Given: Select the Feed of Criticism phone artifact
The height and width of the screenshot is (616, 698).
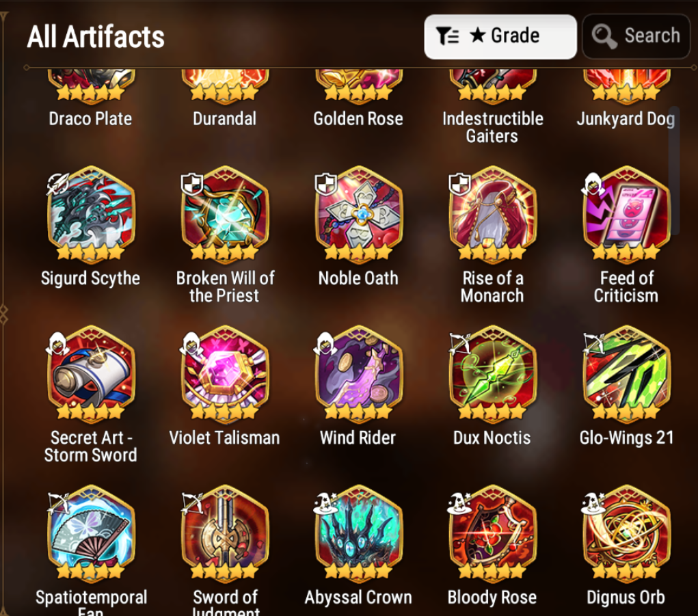Looking at the screenshot, I should point(627,213).
